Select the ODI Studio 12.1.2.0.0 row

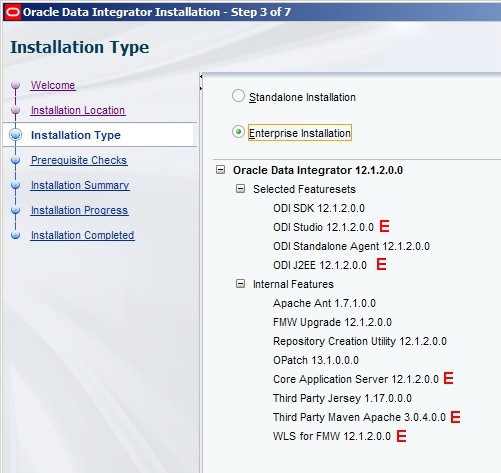(323, 227)
